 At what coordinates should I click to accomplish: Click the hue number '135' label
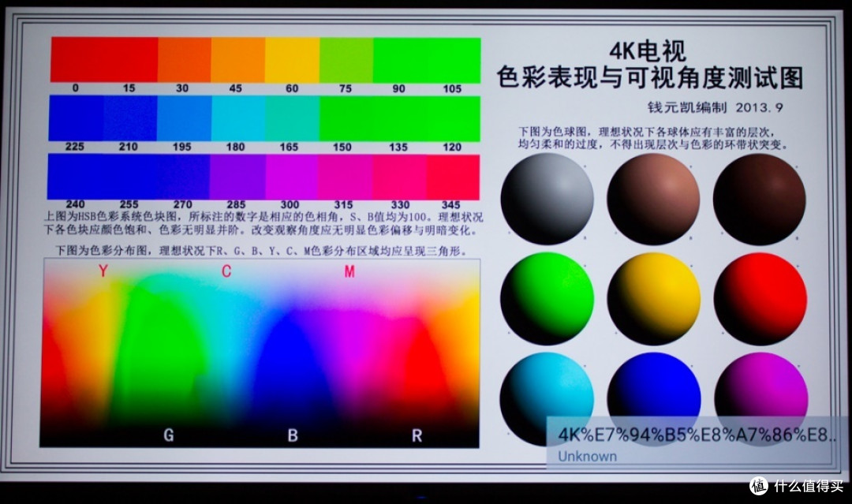[x=398, y=147]
